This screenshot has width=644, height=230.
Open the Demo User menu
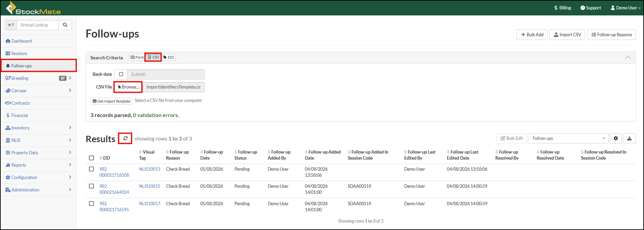tap(626, 8)
